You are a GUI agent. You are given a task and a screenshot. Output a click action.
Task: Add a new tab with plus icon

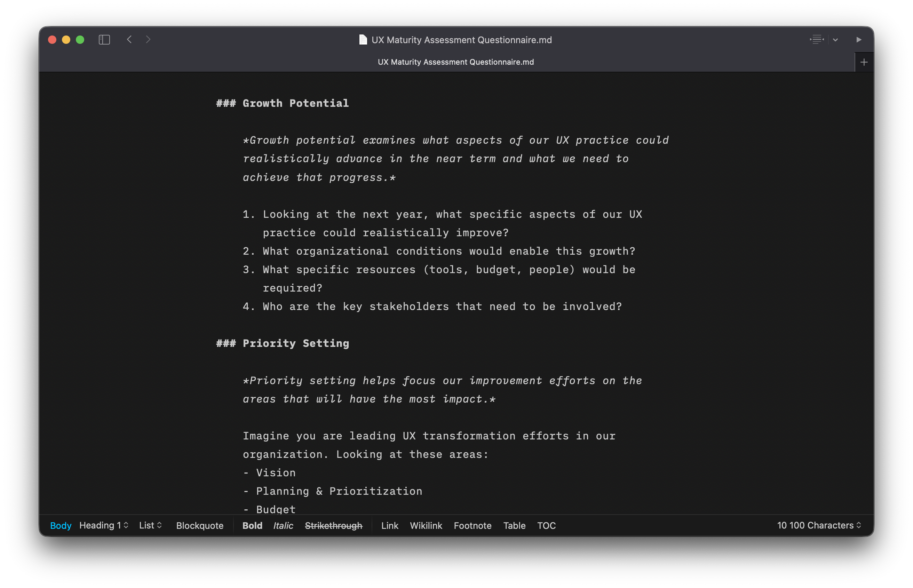click(x=864, y=62)
